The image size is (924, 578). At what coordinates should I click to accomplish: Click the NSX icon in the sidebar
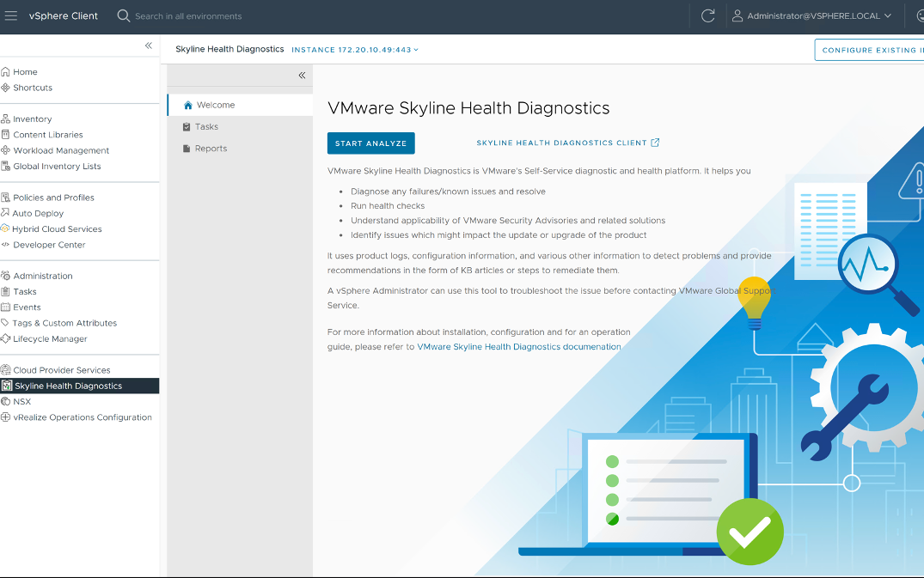(x=6, y=402)
